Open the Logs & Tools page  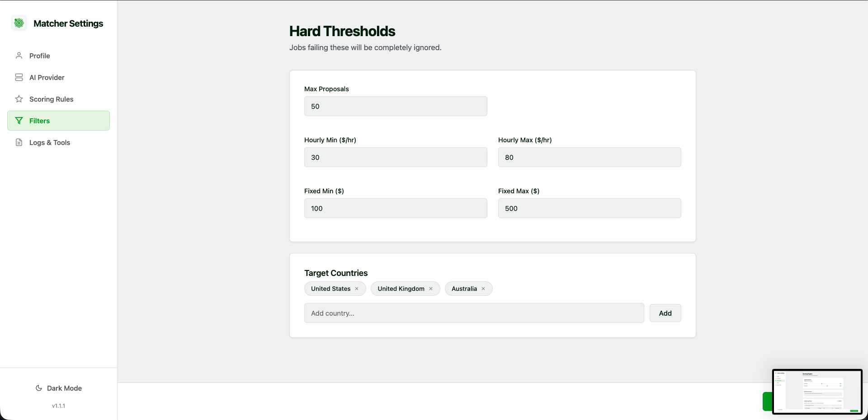click(x=50, y=142)
